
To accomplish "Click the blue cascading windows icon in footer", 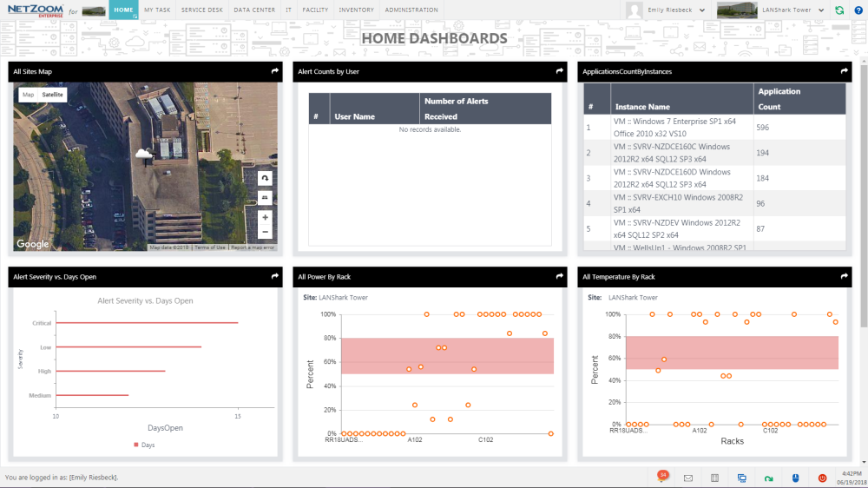I will coord(742,478).
